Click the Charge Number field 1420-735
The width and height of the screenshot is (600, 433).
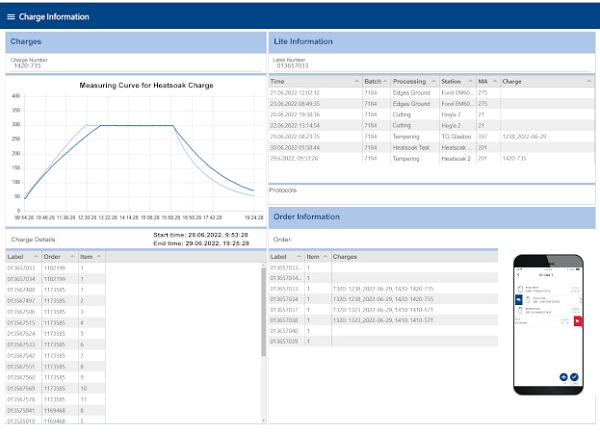[135, 63]
